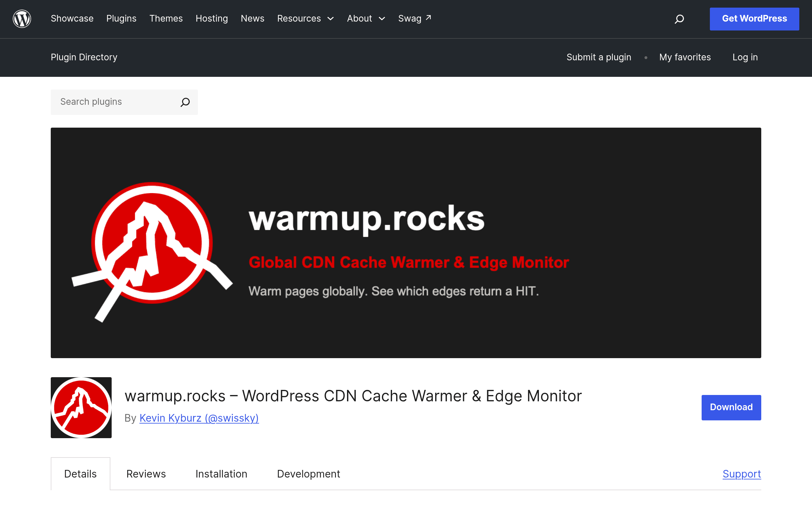Click the warmup.rocks banner image
This screenshot has height=508, width=812.
pyautogui.click(x=406, y=243)
